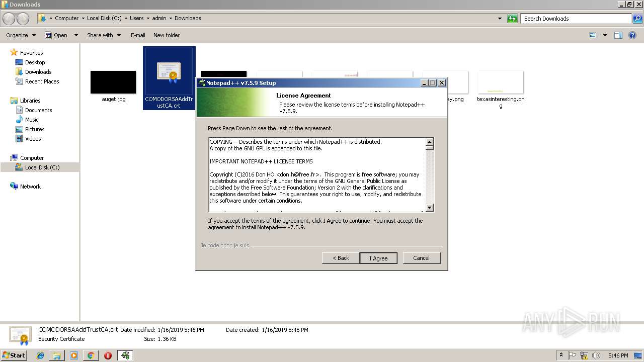Open the Pictures library
The height and width of the screenshot is (362, 644).
(x=35, y=129)
